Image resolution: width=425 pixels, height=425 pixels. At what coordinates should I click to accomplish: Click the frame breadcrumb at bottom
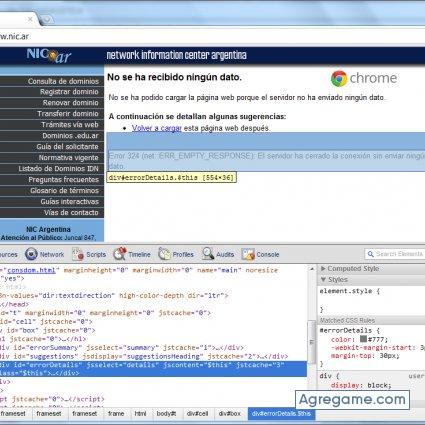click(116, 414)
